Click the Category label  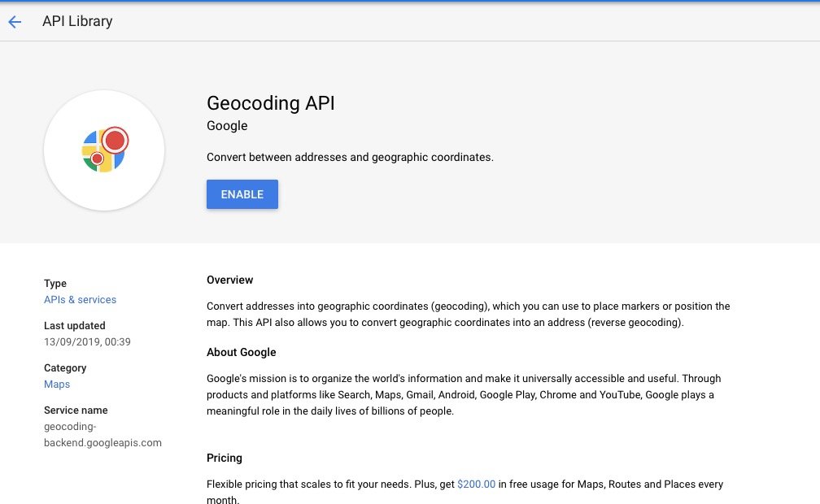point(65,368)
